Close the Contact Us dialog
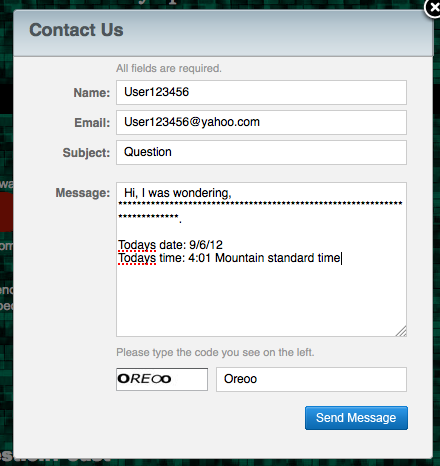Viewport: 440px width, 466px height. click(433, 8)
